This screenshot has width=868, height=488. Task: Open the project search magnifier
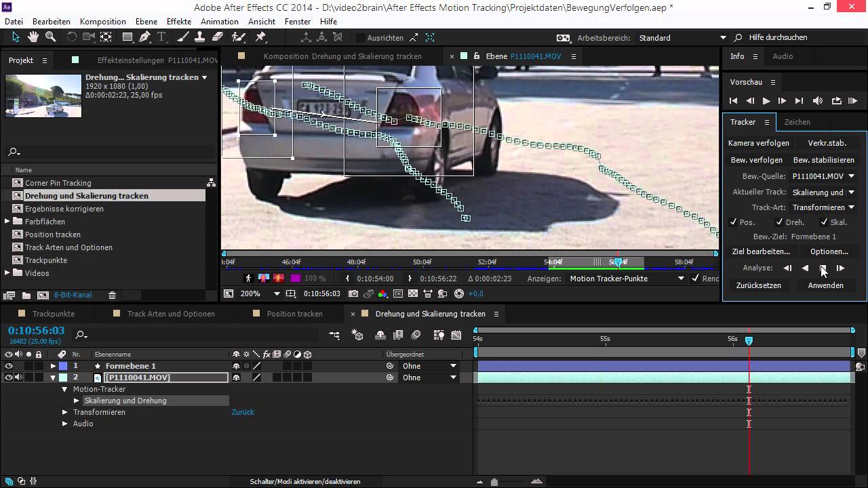point(14,152)
